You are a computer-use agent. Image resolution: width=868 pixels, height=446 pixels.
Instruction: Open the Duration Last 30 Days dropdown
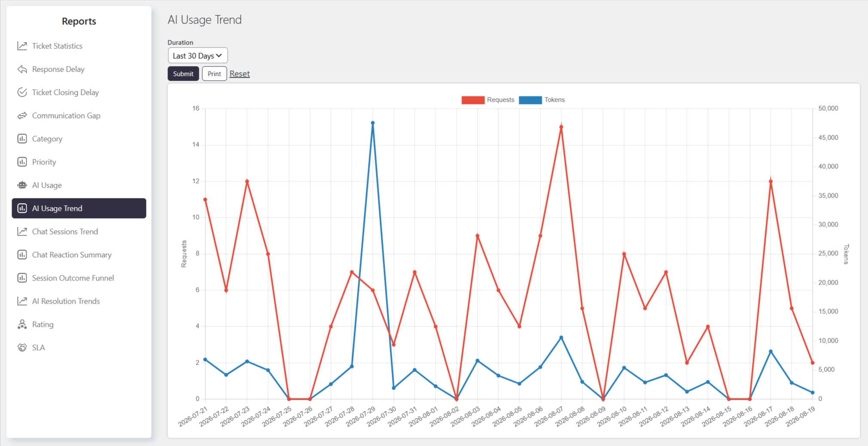click(198, 55)
